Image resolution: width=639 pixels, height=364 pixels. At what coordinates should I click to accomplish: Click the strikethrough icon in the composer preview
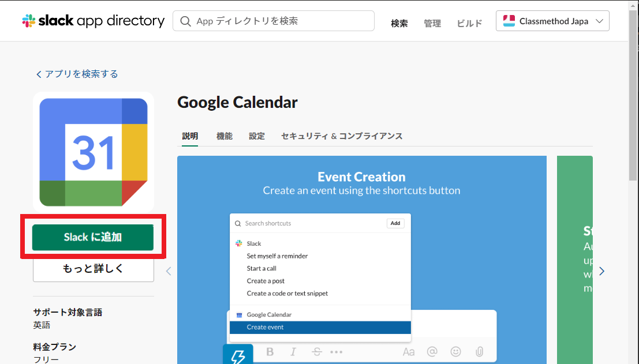point(316,352)
